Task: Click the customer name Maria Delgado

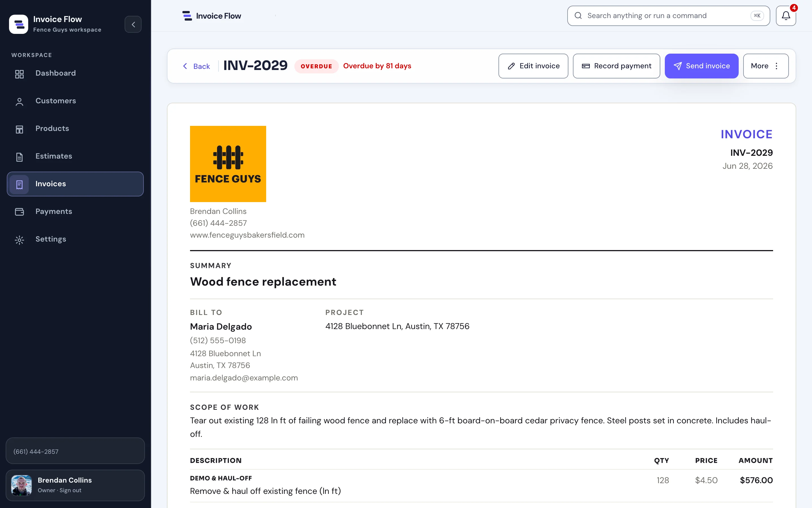Action: [221, 327]
